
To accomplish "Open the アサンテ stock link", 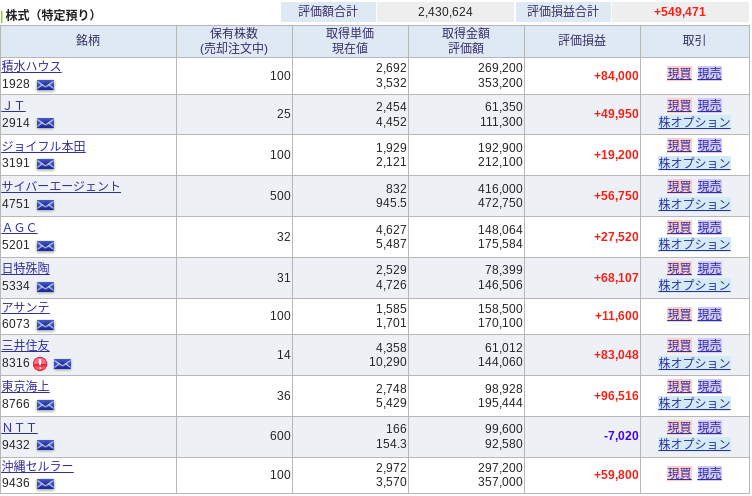I will click(25, 307).
